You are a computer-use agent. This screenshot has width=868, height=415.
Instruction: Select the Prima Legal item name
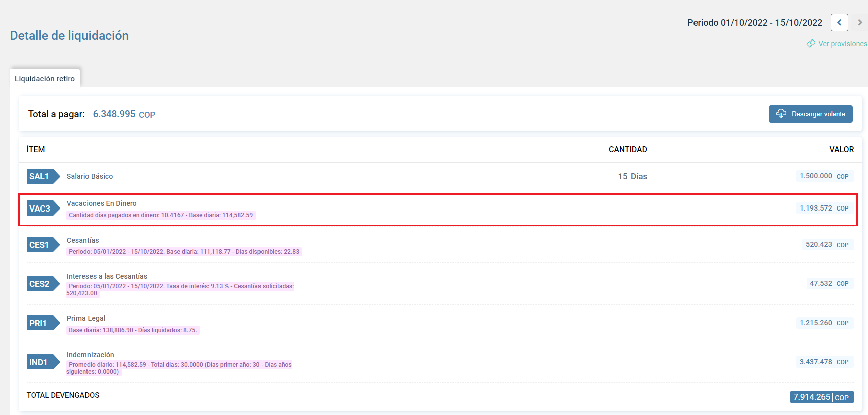click(86, 318)
